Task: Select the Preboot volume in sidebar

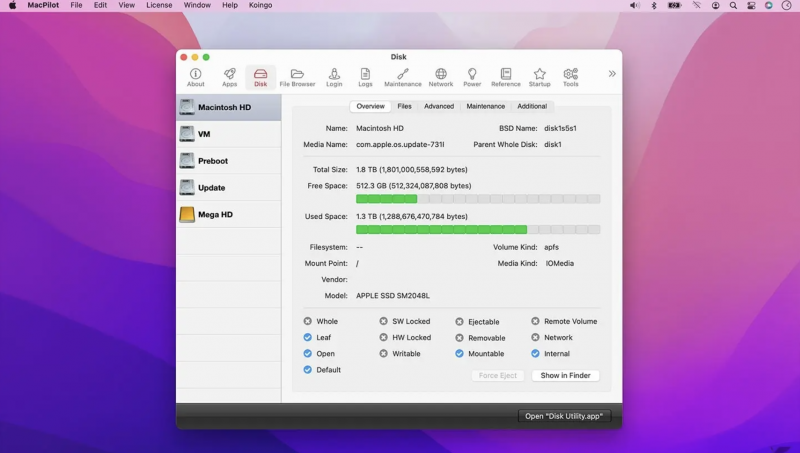Action: [x=229, y=161]
